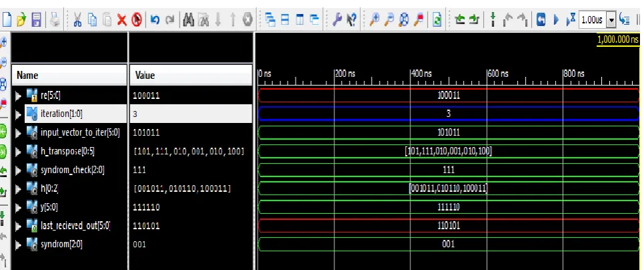
Task: Click the red re waveform showing 100011
Action: point(448,95)
